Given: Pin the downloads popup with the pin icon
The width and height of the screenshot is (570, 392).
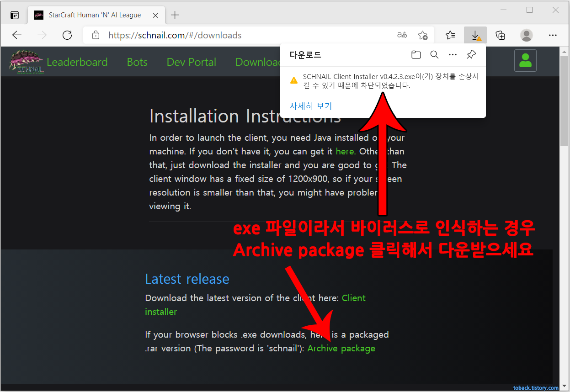Looking at the screenshot, I should point(471,55).
